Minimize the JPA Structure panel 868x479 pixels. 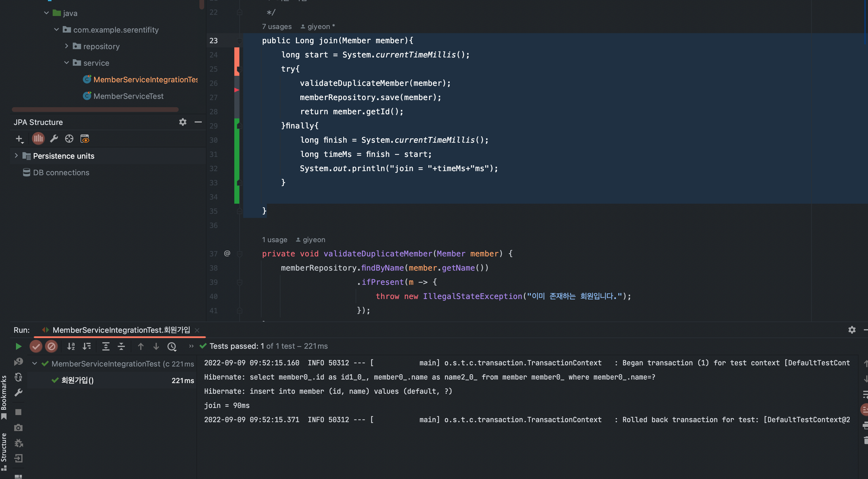[198, 122]
